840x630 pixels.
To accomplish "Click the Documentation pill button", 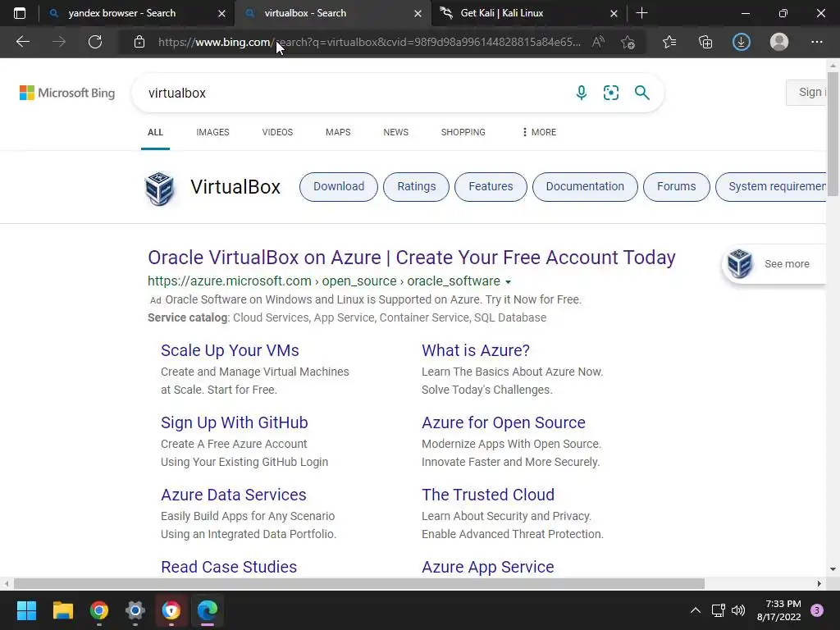I will coord(585,187).
